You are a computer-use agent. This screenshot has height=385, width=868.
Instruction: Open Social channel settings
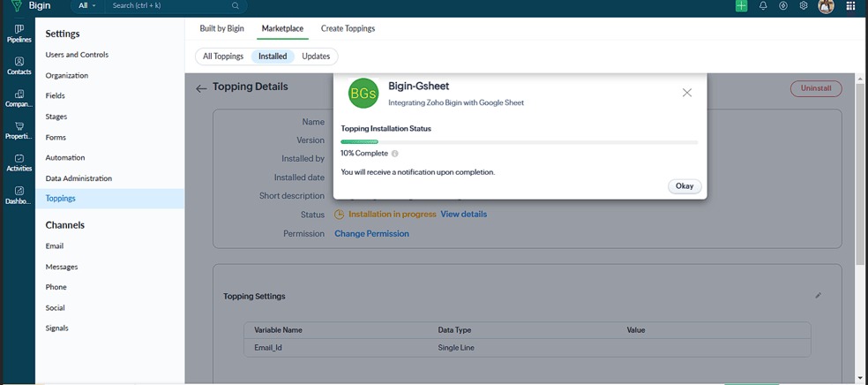[x=56, y=308]
